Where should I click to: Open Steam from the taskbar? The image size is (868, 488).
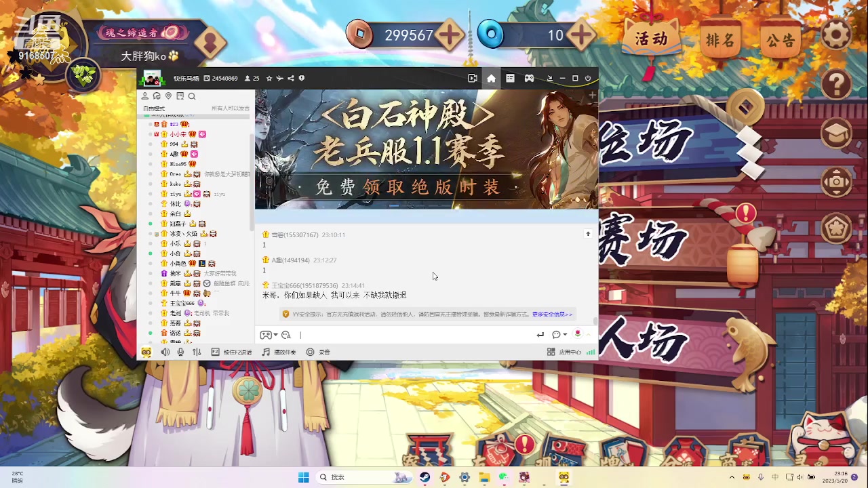tap(425, 477)
